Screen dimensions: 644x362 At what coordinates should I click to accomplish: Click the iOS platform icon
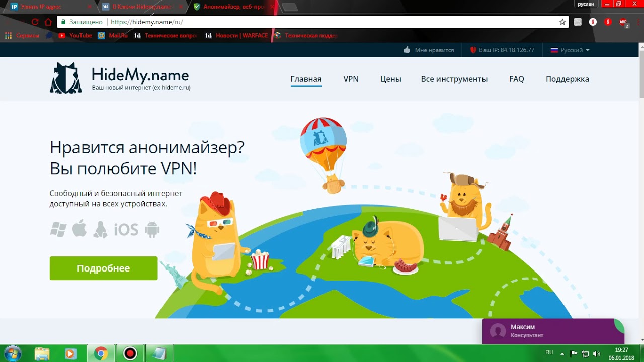point(126,230)
